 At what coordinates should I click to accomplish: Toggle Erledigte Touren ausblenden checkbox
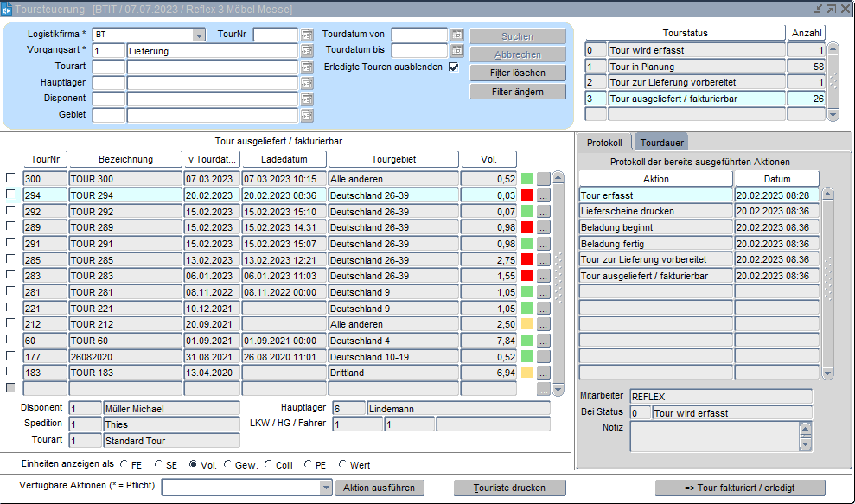(x=454, y=67)
